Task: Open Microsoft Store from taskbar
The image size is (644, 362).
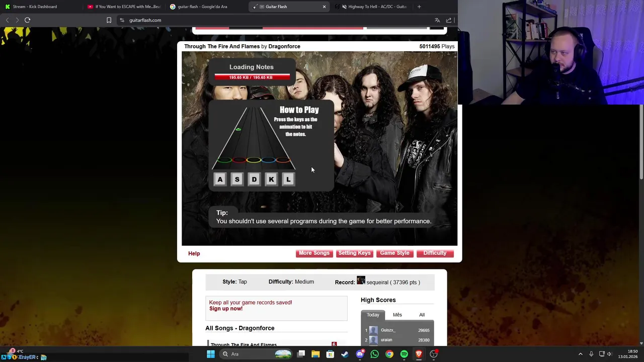Action: 330,354
